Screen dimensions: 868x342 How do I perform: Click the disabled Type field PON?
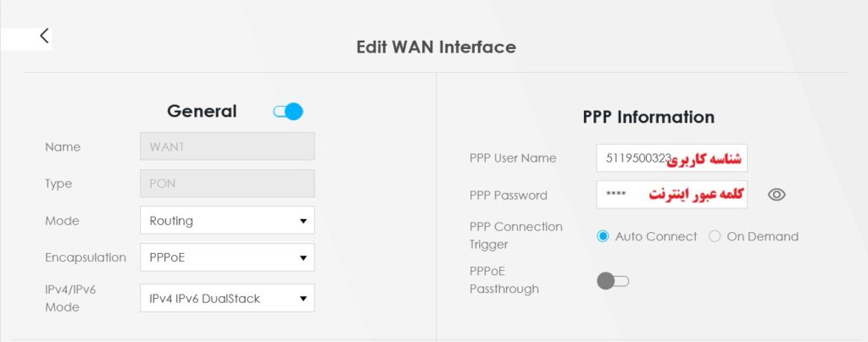(227, 184)
